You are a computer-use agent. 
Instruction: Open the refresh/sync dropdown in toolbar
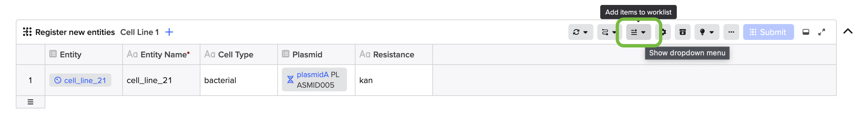(x=580, y=32)
